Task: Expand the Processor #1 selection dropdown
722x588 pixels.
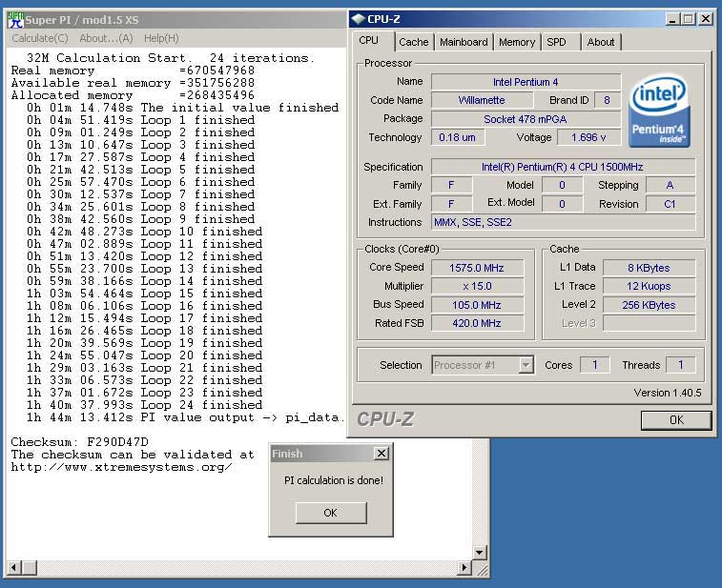Action: (526, 365)
